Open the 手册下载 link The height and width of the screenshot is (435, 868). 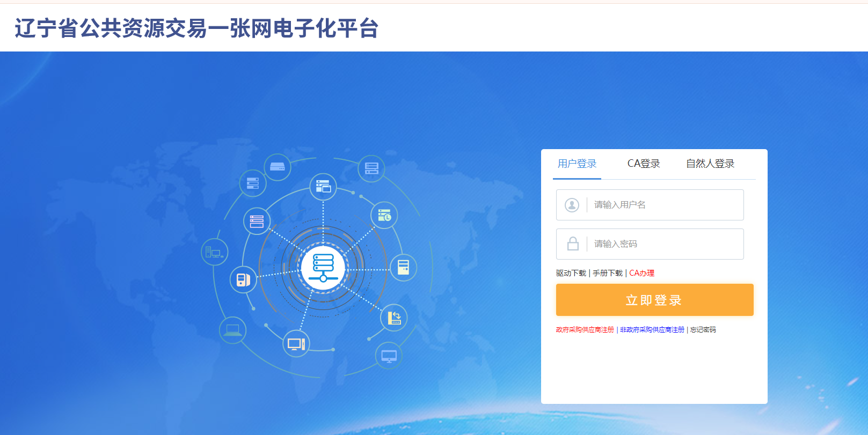click(607, 273)
